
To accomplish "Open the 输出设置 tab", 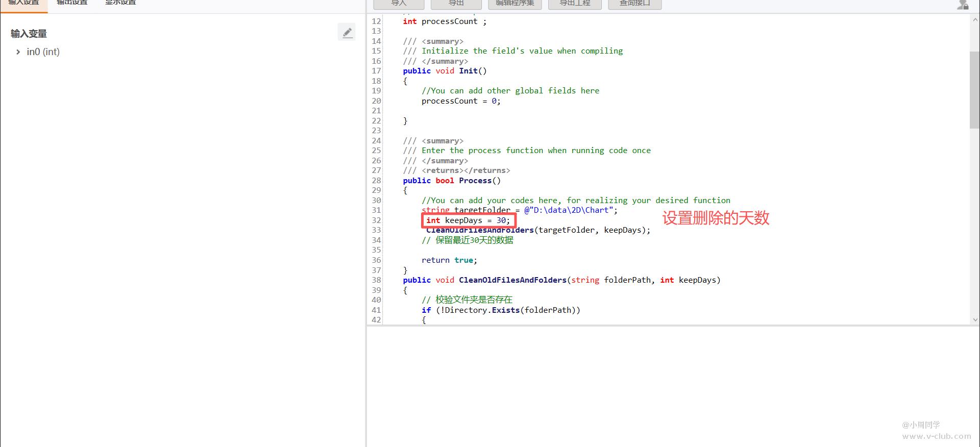I will [72, 3].
